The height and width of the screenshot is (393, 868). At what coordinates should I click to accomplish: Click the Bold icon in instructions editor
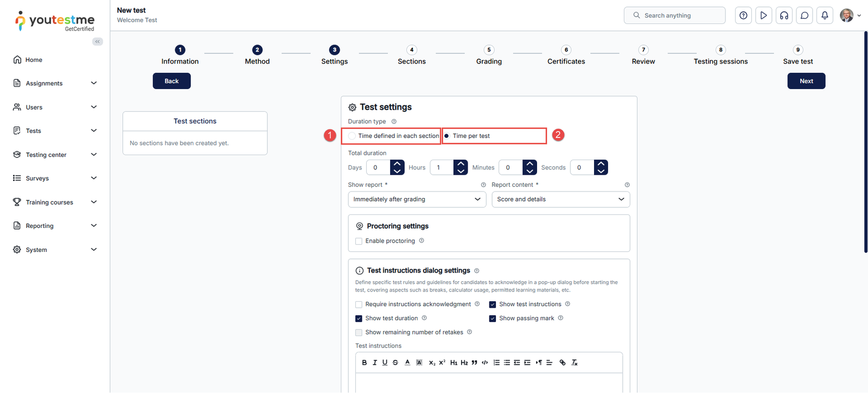[364, 363]
